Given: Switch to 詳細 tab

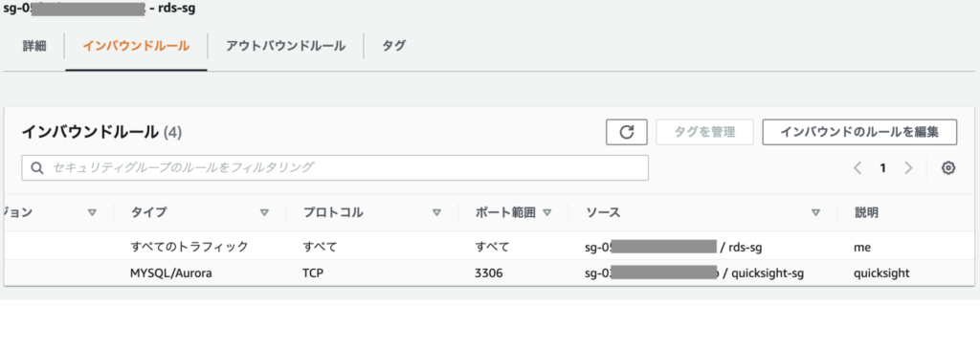Looking at the screenshot, I should (x=34, y=46).
